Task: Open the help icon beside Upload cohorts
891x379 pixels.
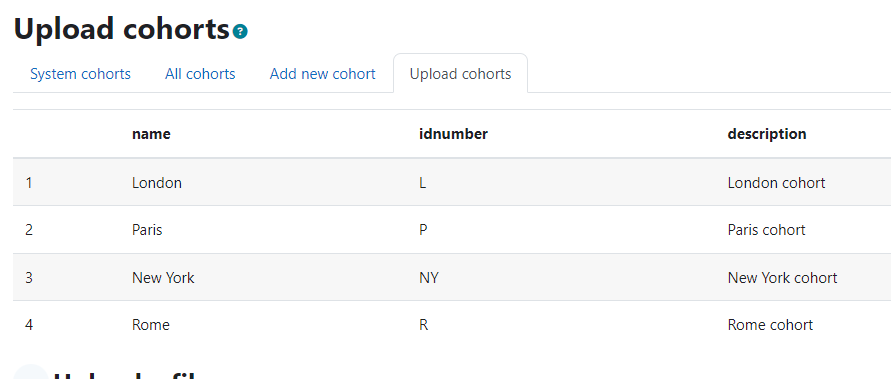Action: [240, 31]
